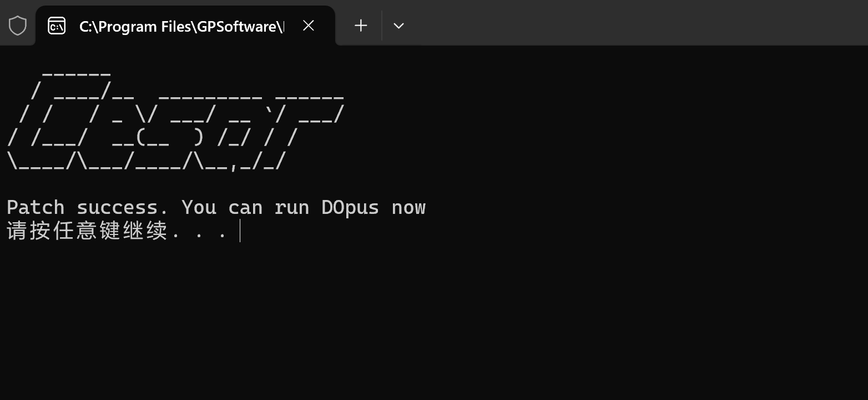The height and width of the screenshot is (400, 868).
Task: Expand the new tab profile dropdown chevron
Action: (x=398, y=26)
